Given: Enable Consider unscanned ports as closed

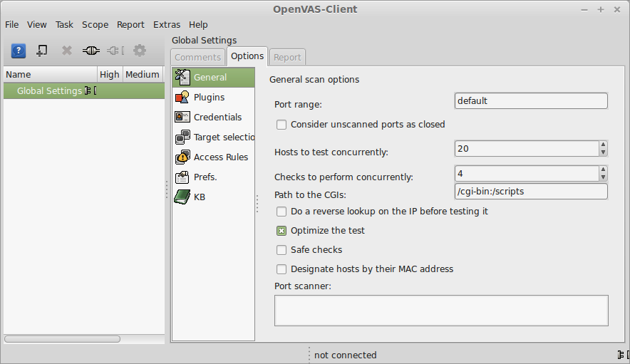Looking at the screenshot, I should 282,125.
